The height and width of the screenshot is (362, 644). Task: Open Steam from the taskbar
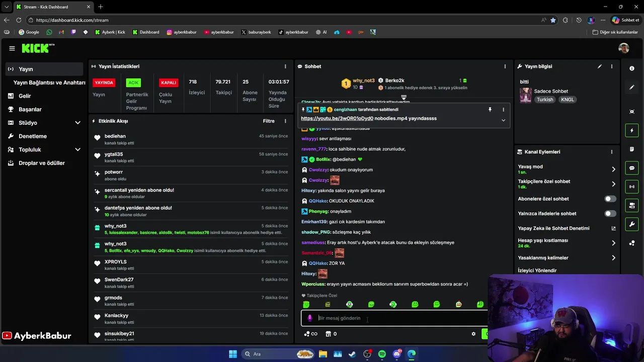coord(352,354)
